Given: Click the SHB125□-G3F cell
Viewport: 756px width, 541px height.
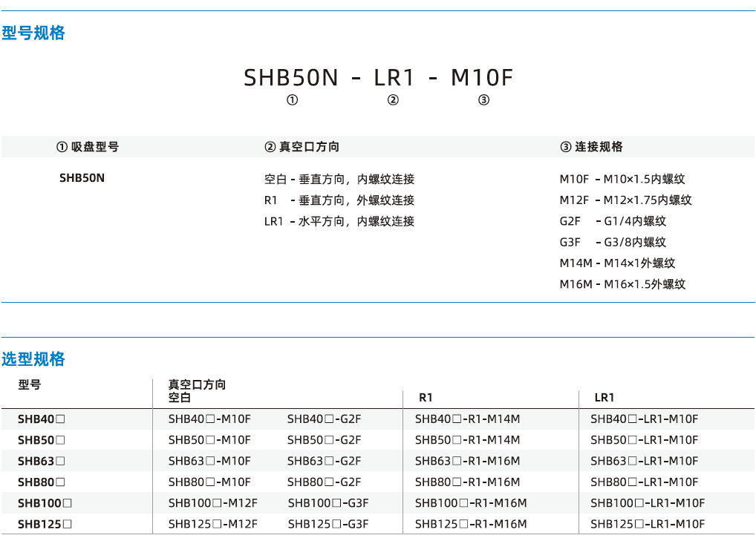Looking at the screenshot, I should pos(328,524).
